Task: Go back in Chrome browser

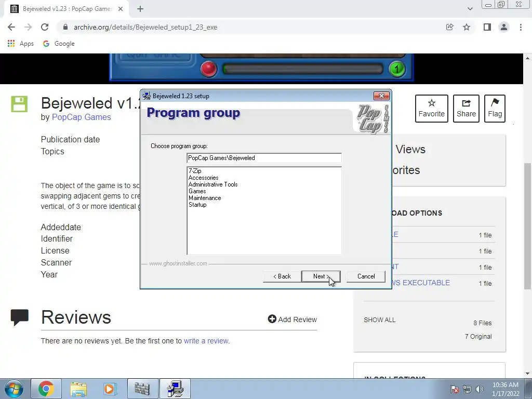Action: (x=11, y=27)
